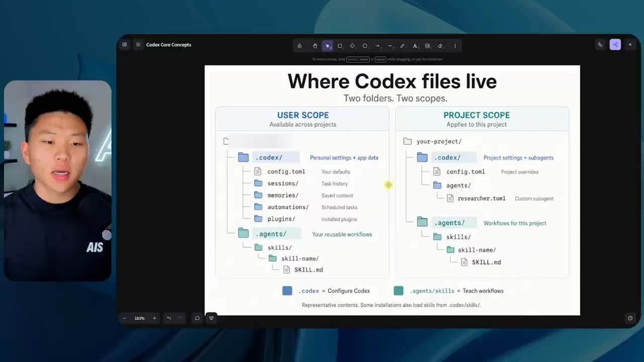Viewport: 644px width, 362px height.
Task: Click the webcam video overlay
Action: pos(58,180)
